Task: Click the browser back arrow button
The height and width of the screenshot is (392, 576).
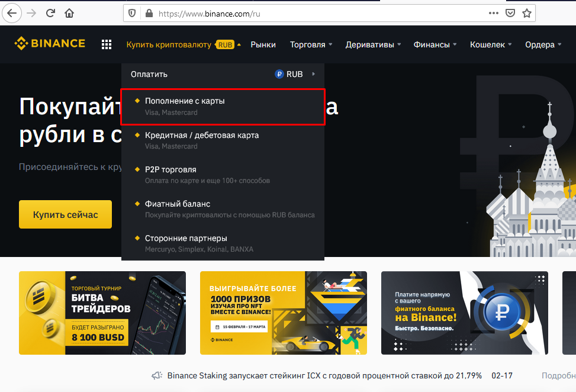Action: point(12,14)
